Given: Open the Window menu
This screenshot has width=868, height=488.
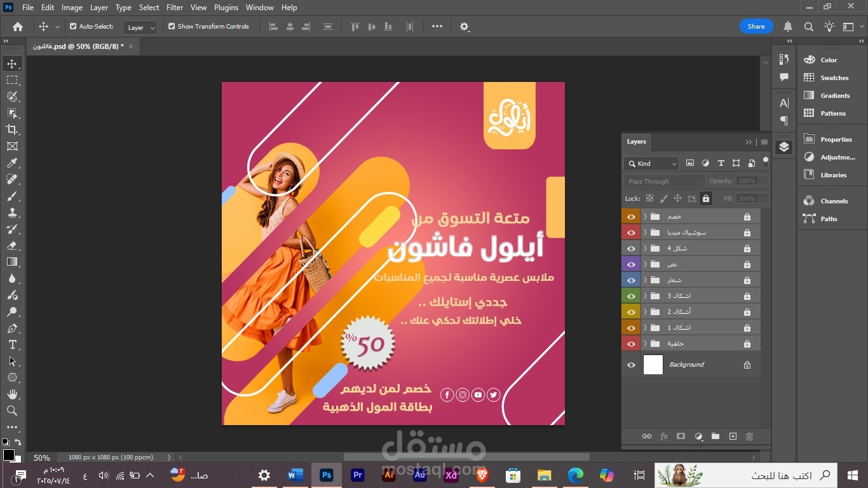Looking at the screenshot, I should tap(259, 8).
